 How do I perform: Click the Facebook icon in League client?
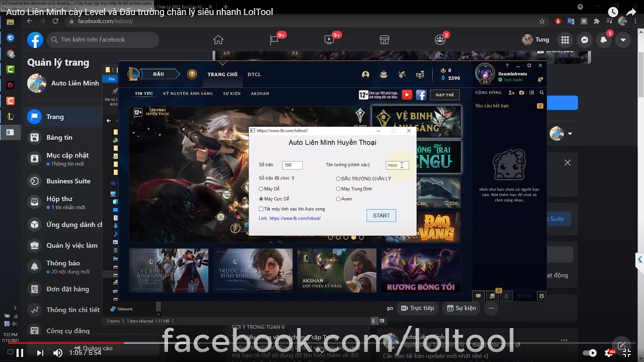pos(421,95)
